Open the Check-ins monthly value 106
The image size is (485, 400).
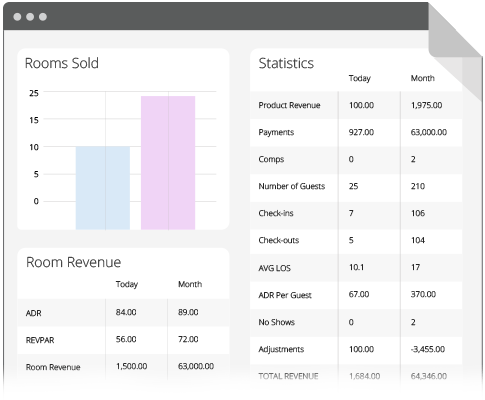[418, 213]
